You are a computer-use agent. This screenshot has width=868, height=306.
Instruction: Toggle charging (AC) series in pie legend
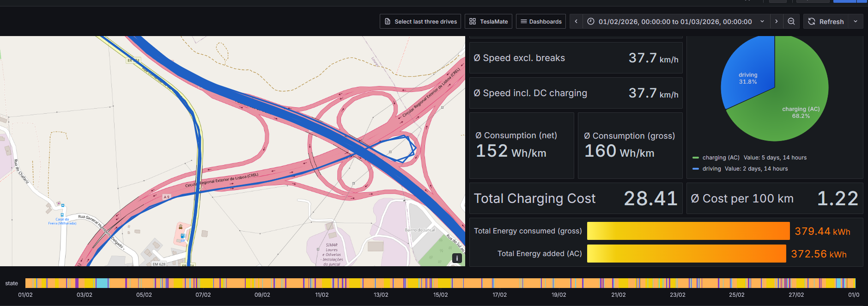tap(721, 158)
